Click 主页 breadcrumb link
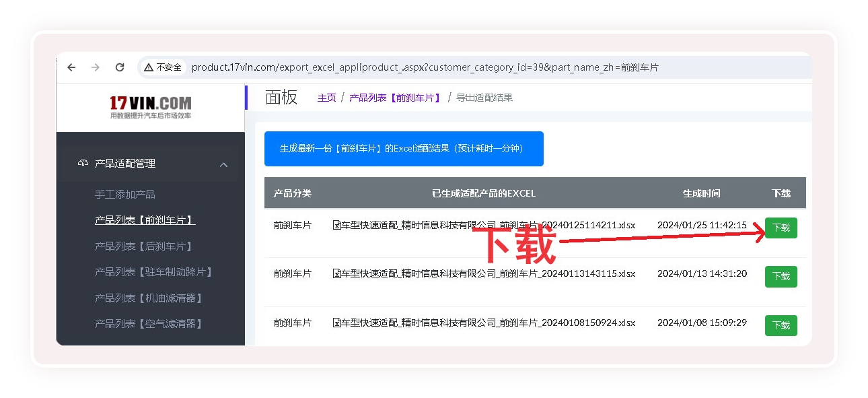 [x=326, y=98]
